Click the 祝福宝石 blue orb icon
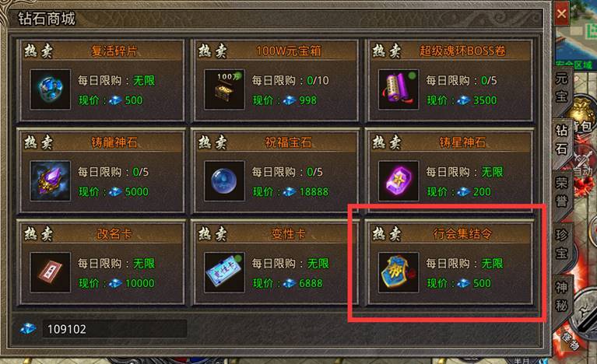 pyautogui.click(x=224, y=180)
